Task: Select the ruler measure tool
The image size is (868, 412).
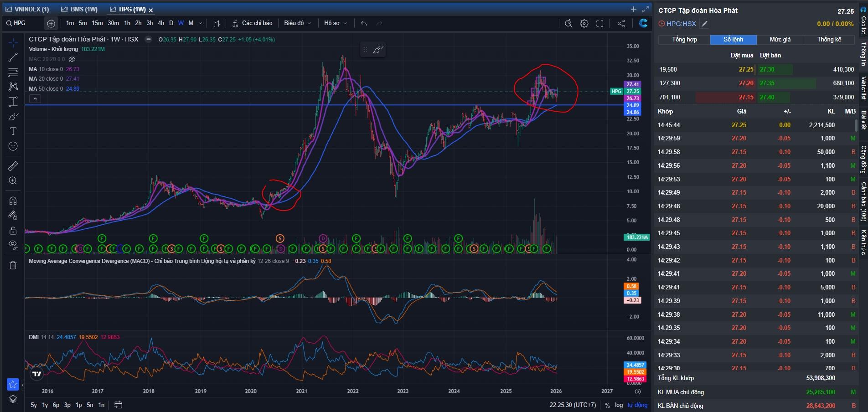Action: click(13, 166)
